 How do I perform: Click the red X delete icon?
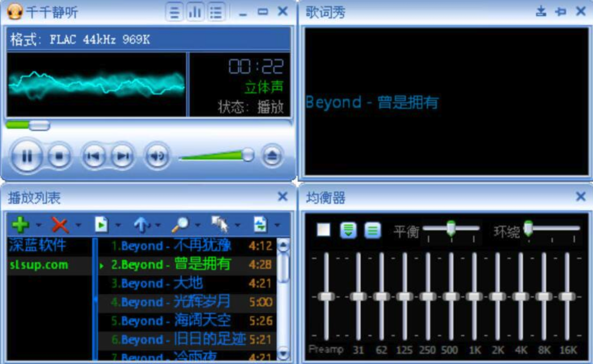[x=60, y=225]
